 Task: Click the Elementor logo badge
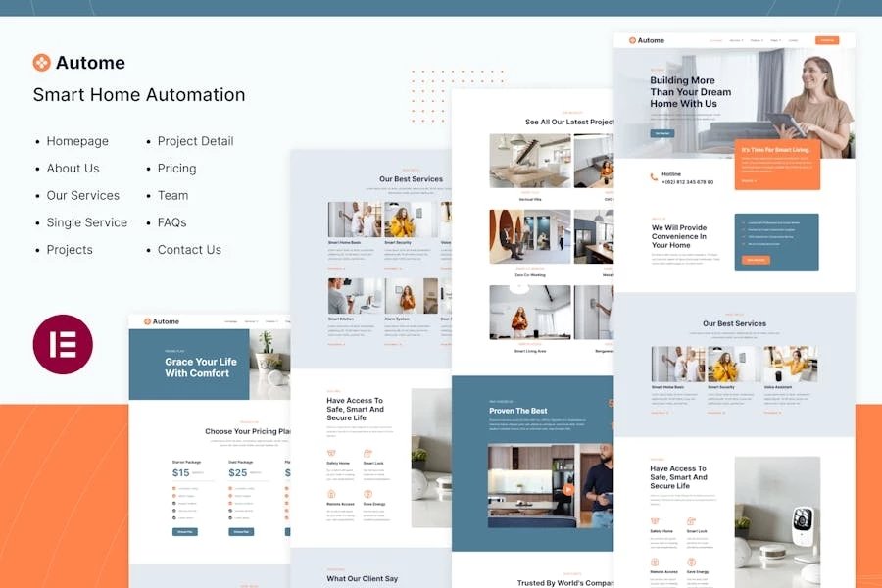coord(63,344)
